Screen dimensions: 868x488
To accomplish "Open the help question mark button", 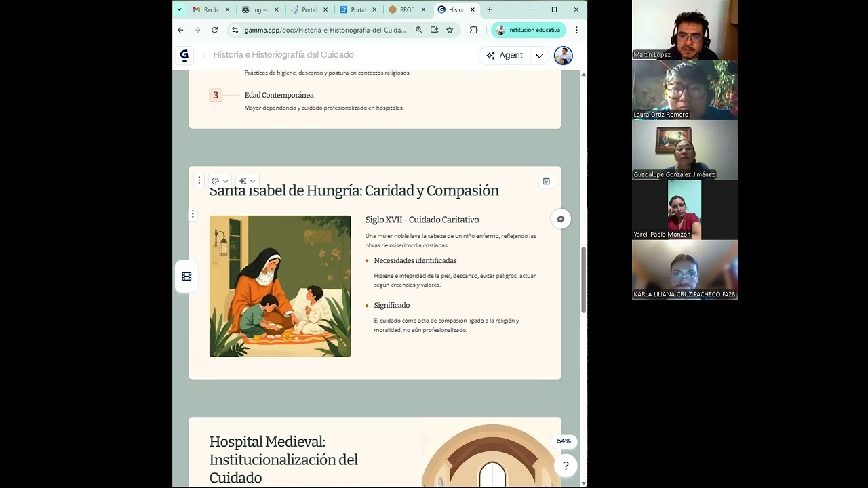I will [x=566, y=466].
